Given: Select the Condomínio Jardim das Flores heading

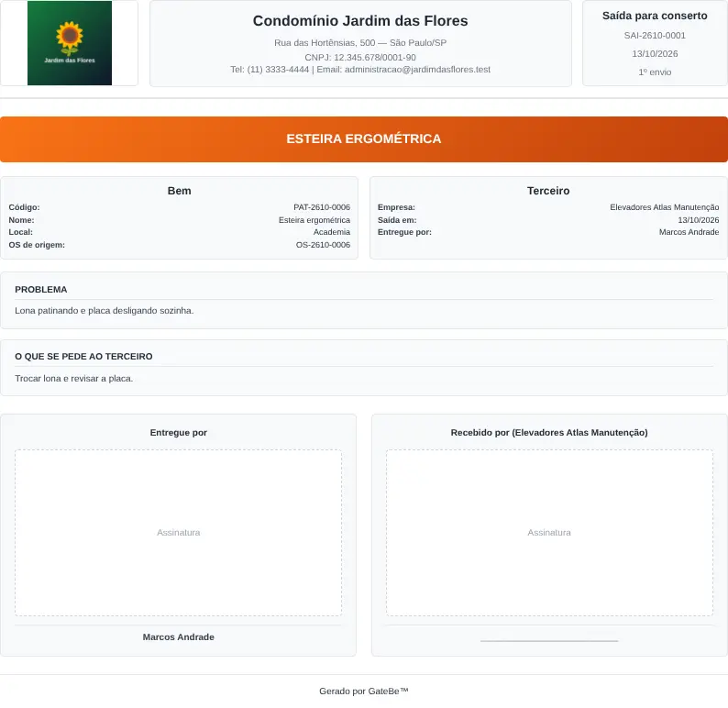Looking at the screenshot, I should click(x=360, y=21).
